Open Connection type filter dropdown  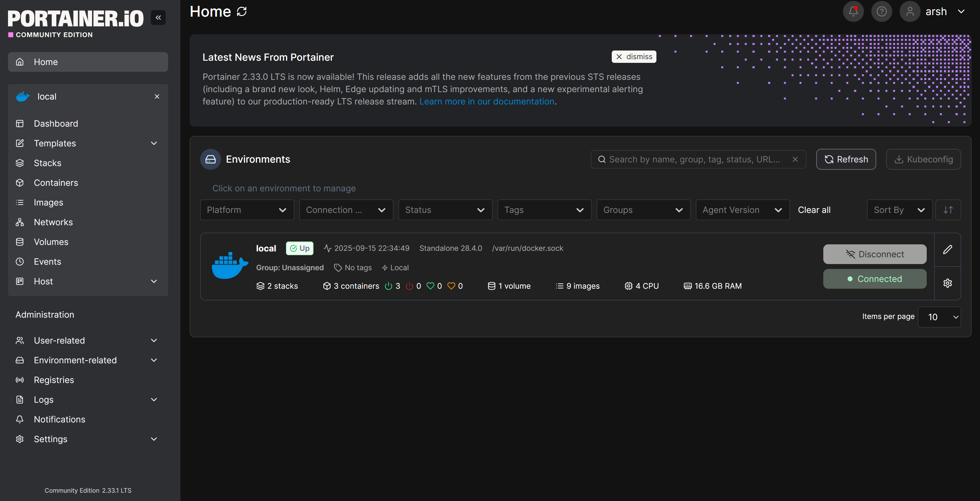[346, 210]
